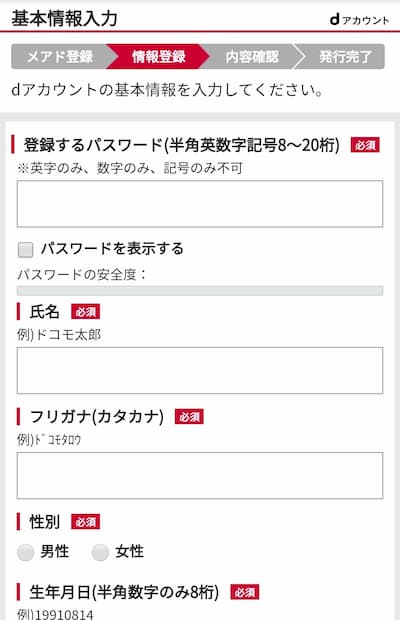The width and height of the screenshot is (400, 620).
Task: Click the 必須 badge next to フリガナ
Action: click(189, 417)
